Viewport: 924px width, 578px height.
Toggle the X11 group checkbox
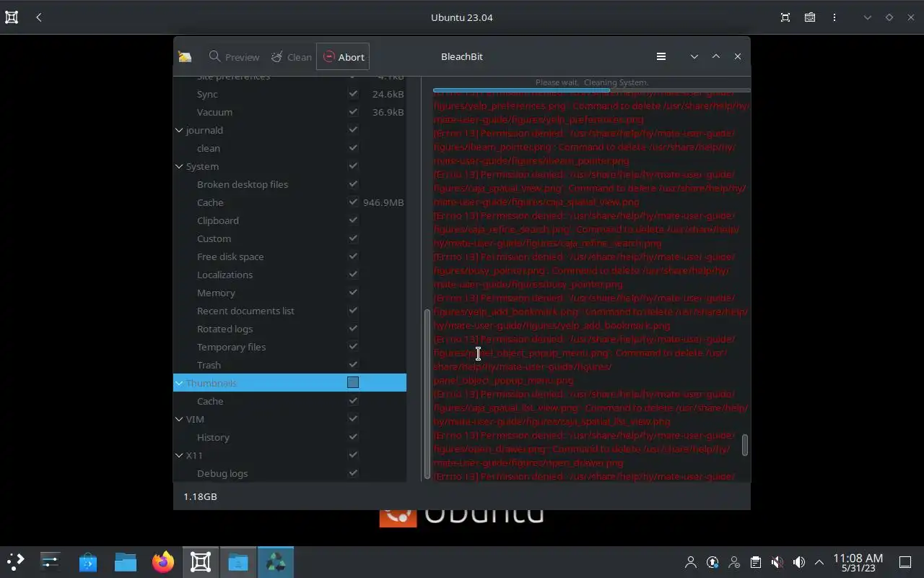tap(353, 455)
